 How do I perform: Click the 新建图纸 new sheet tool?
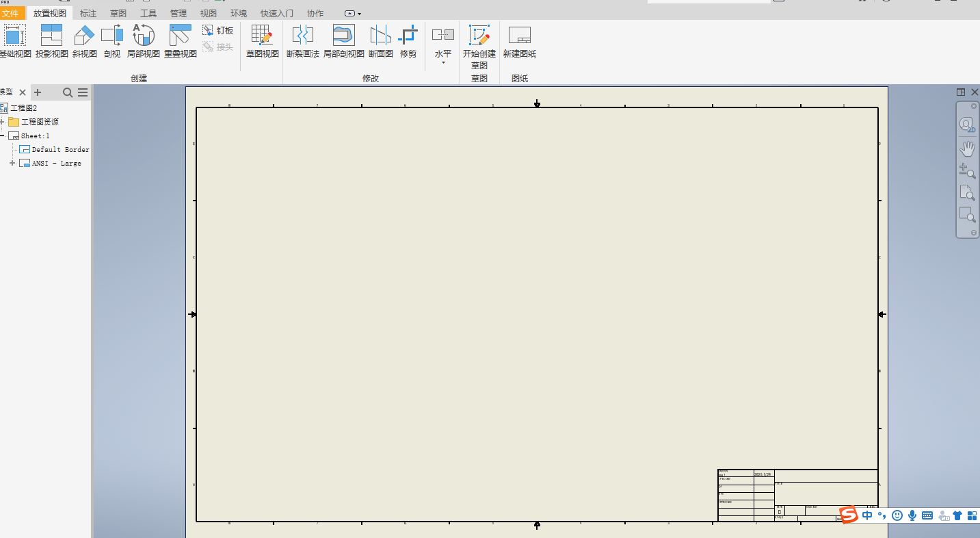pyautogui.click(x=520, y=40)
